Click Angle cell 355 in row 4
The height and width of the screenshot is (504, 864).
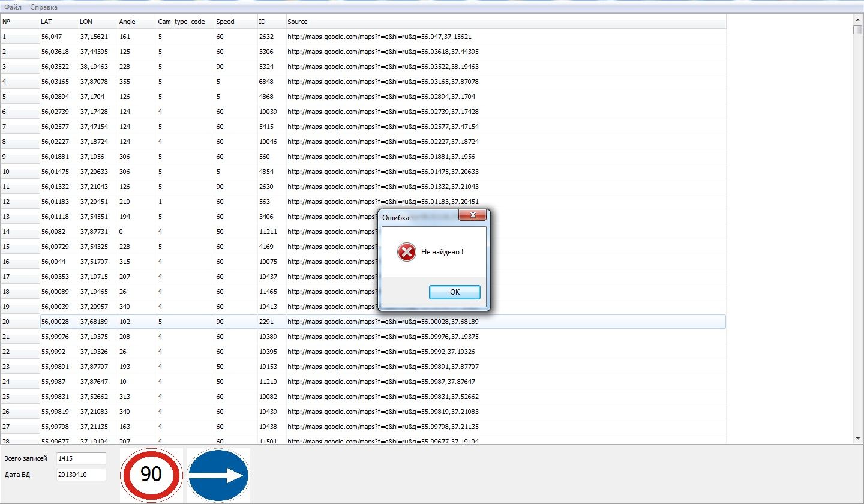[x=136, y=82]
